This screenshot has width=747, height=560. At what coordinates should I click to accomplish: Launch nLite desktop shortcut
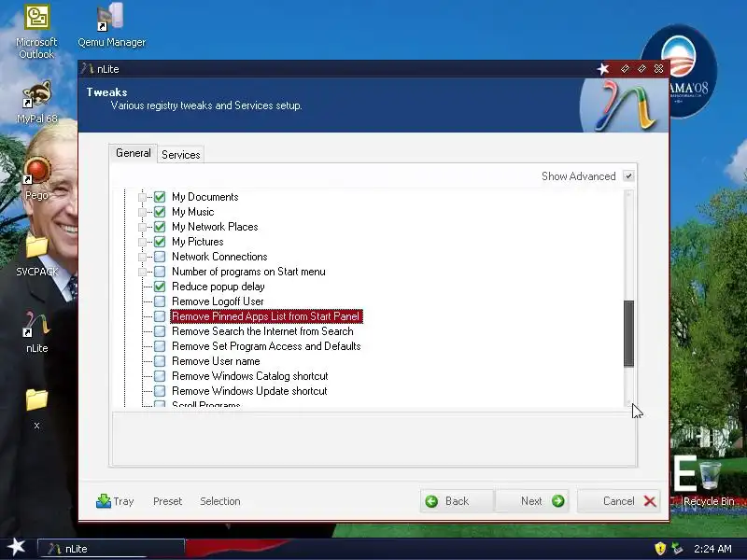36,332
